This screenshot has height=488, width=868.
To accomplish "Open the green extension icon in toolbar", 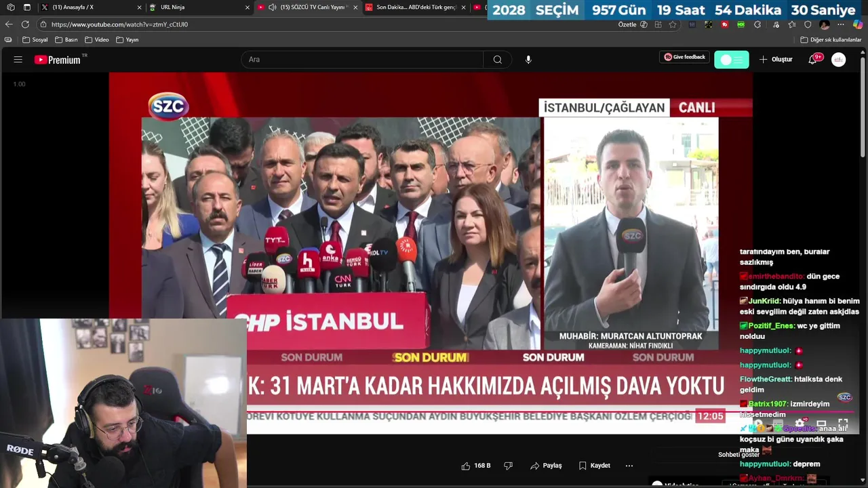I will pos(741,24).
